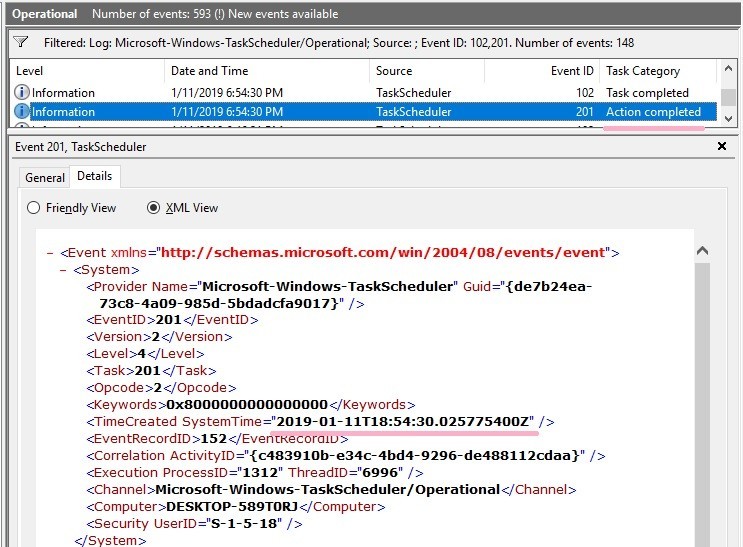The width and height of the screenshot is (743, 547).
Task: Switch to the Details tab
Action: [x=95, y=176]
